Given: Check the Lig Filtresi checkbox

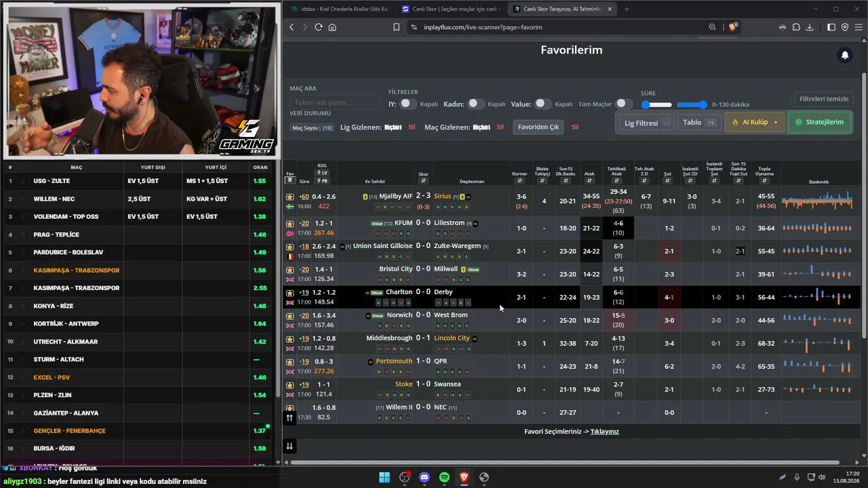Looking at the screenshot, I should pyautogui.click(x=667, y=123).
